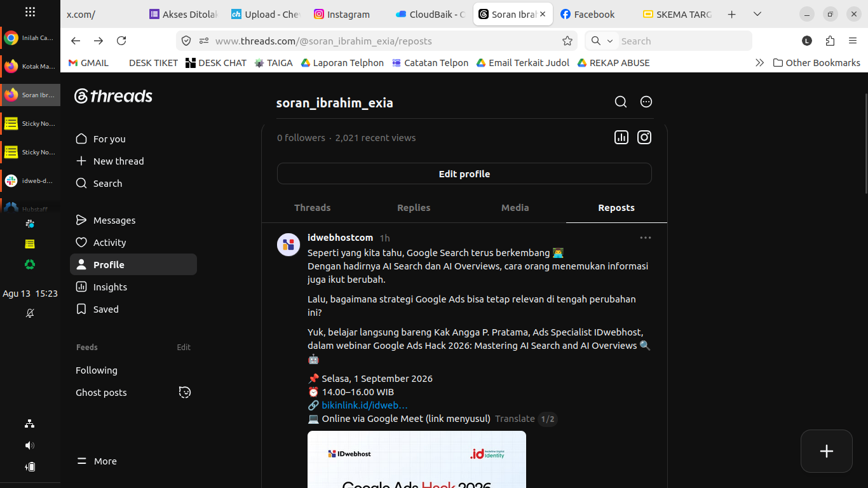Select the Threads tab on the profile
The height and width of the screenshot is (488, 868).
(x=312, y=208)
